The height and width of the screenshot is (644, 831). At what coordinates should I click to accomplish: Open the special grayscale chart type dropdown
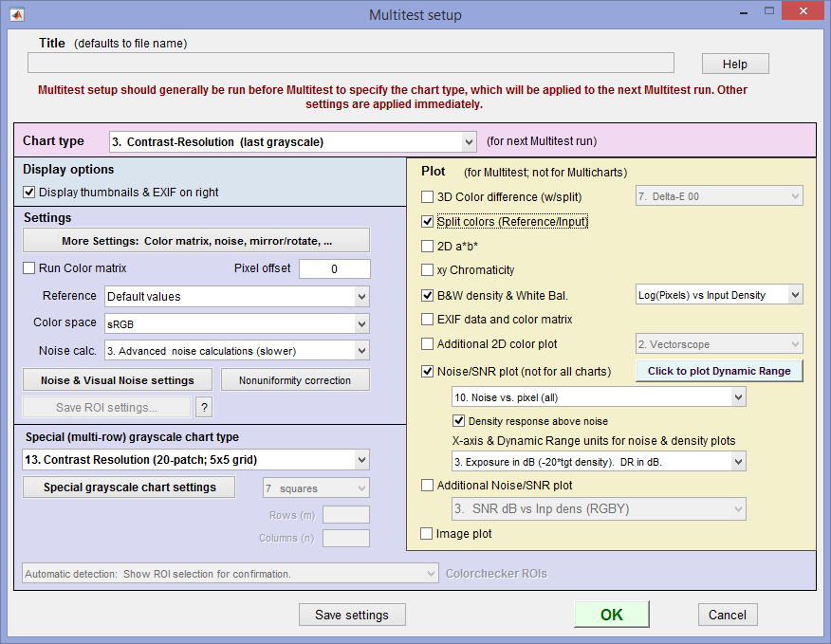pyautogui.click(x=195, y=460)
